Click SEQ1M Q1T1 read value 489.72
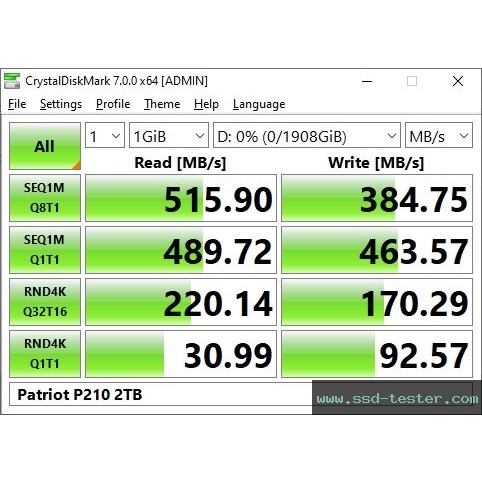482x482 pixels. [x=181, y=250]
